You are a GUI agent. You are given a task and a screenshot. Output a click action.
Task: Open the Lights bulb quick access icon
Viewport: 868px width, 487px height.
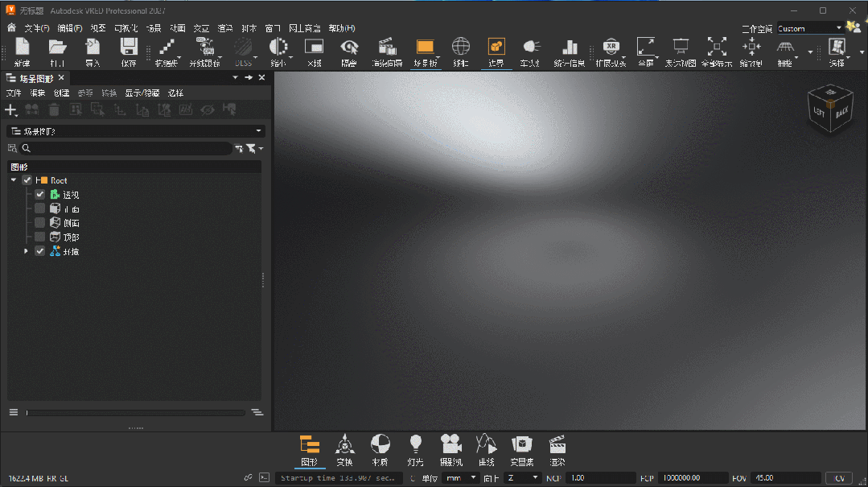pyautogui.click(x=415, y=444)
